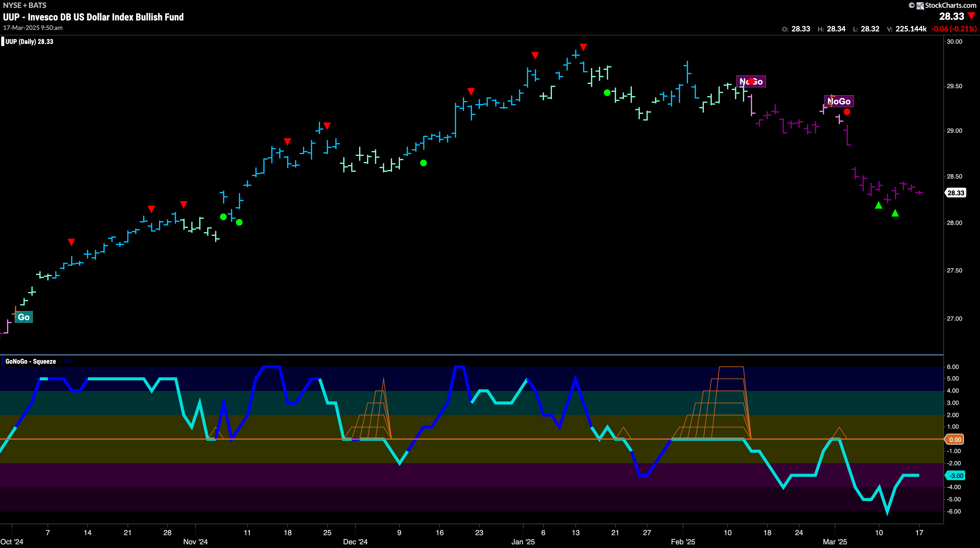This screenshot has width=980, height=548.
Task: Click the large orange squeeze grid in February
Action: pos(712,403)
